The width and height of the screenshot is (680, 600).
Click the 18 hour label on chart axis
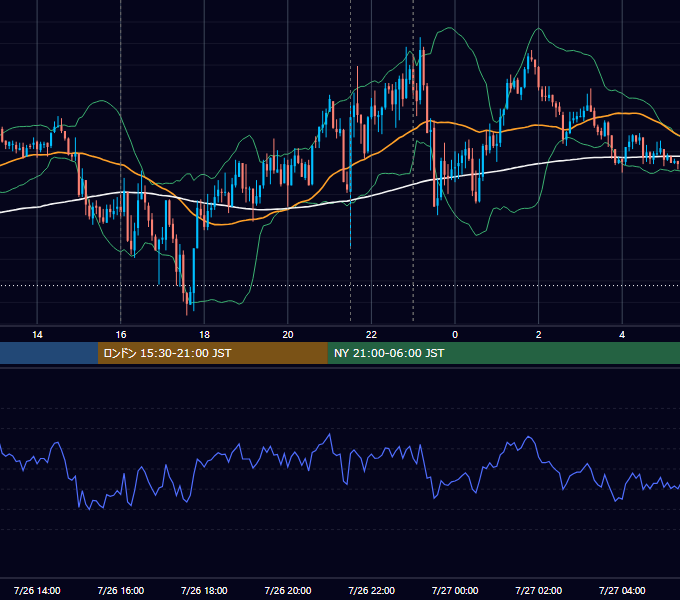click(204, 335)
